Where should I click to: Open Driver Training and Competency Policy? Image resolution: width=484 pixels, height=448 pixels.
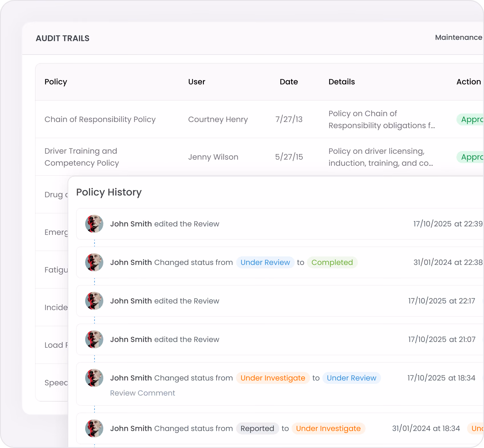[x=82, y=157]
